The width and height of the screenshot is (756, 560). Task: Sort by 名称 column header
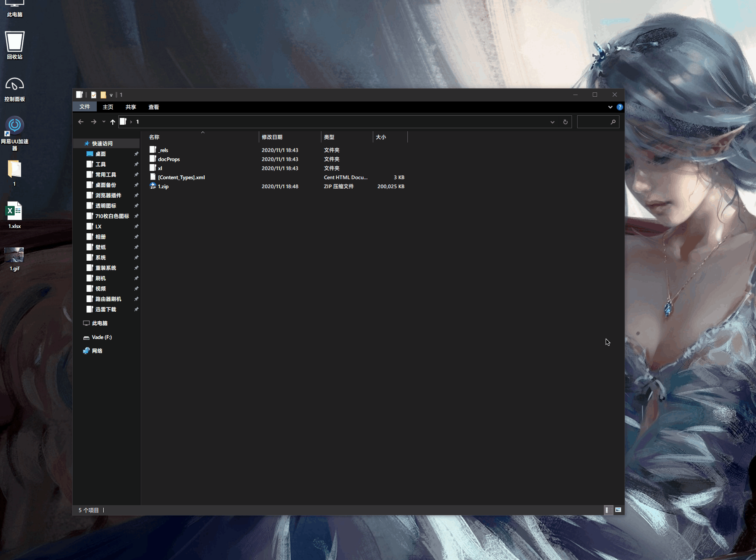[202, 137]
